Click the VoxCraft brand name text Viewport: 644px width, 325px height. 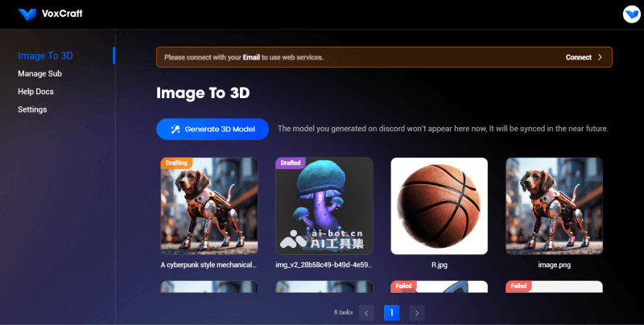(x=64, y=14)
